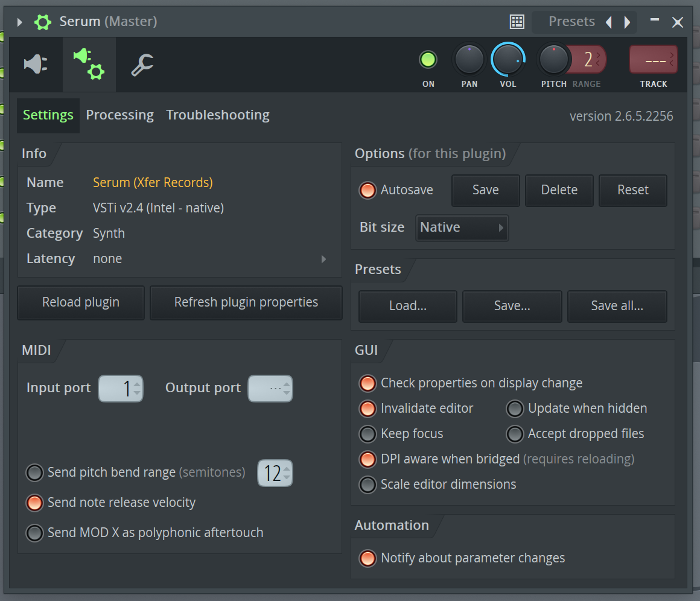Open the plugin window menu arrow

(20, 22)
